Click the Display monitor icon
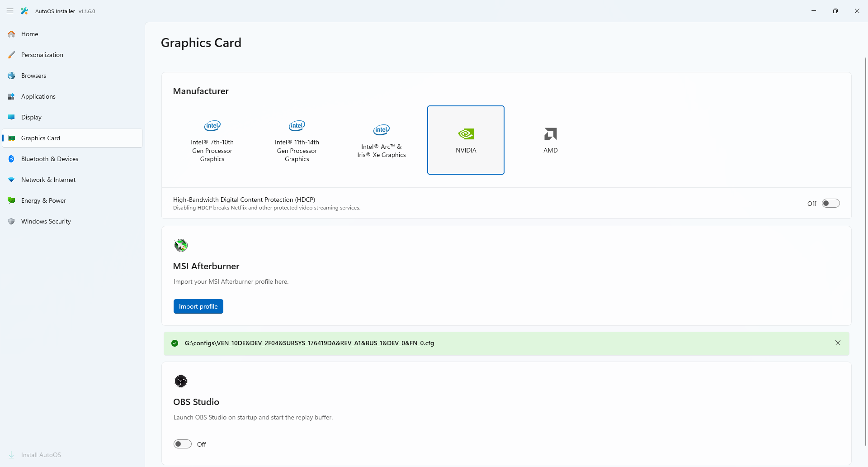This screenshot has width=868, height=467. coord(11,117)
